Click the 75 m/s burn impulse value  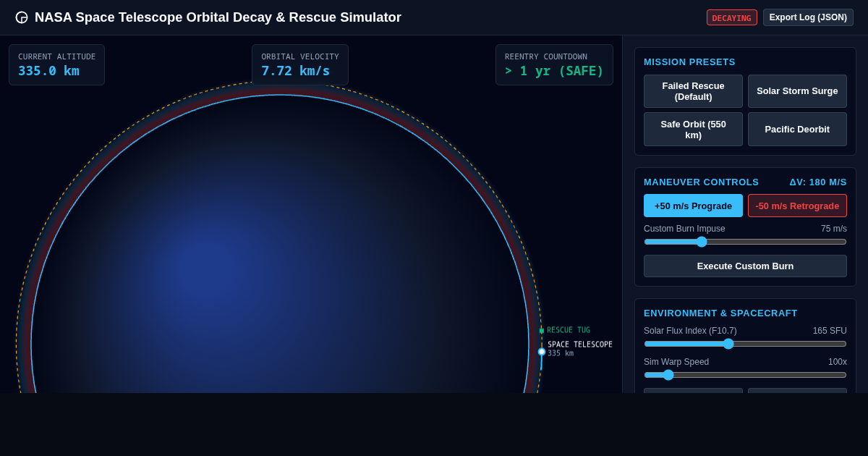[834, 229]
